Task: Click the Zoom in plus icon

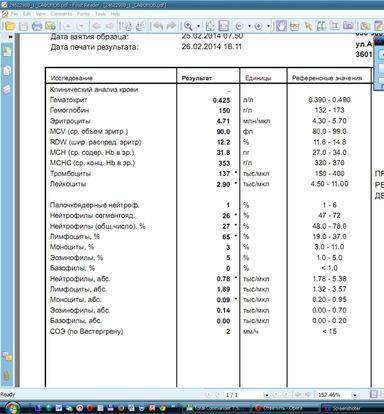Action: tap(258, 26)
